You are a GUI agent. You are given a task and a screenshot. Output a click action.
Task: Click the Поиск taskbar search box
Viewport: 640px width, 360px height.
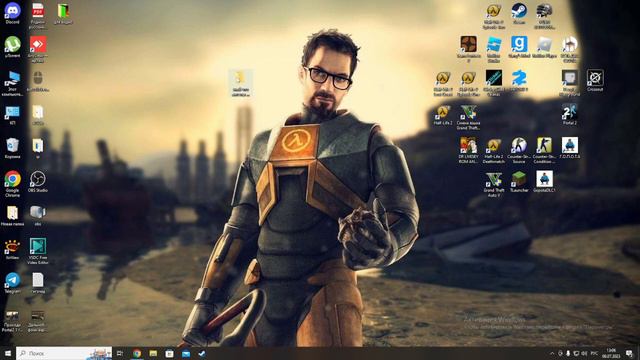(64, 353)
